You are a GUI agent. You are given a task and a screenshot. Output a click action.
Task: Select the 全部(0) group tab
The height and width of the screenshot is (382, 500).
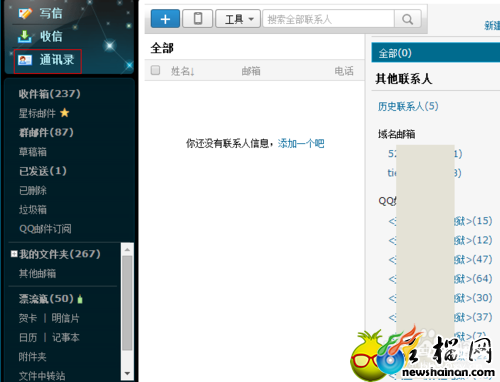[435, 53]
